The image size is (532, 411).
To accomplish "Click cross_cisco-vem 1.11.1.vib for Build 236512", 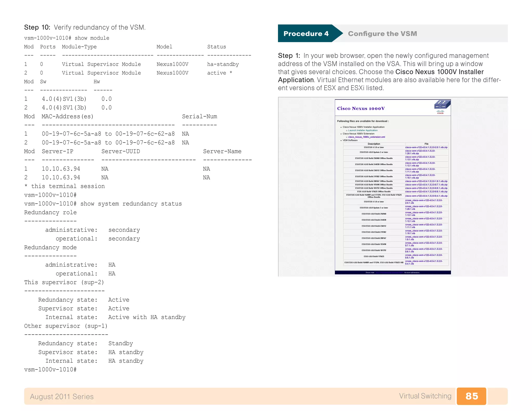I will 423,226.
